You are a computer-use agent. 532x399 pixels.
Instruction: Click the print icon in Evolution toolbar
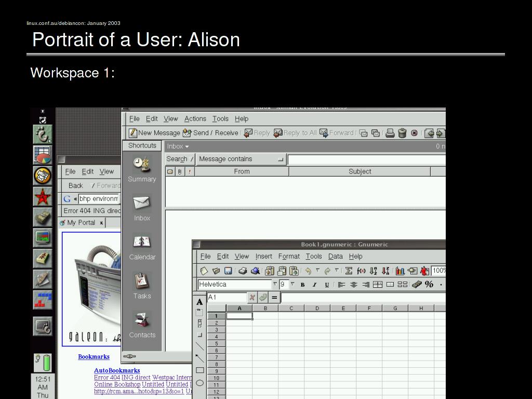[x=390, y=133]
